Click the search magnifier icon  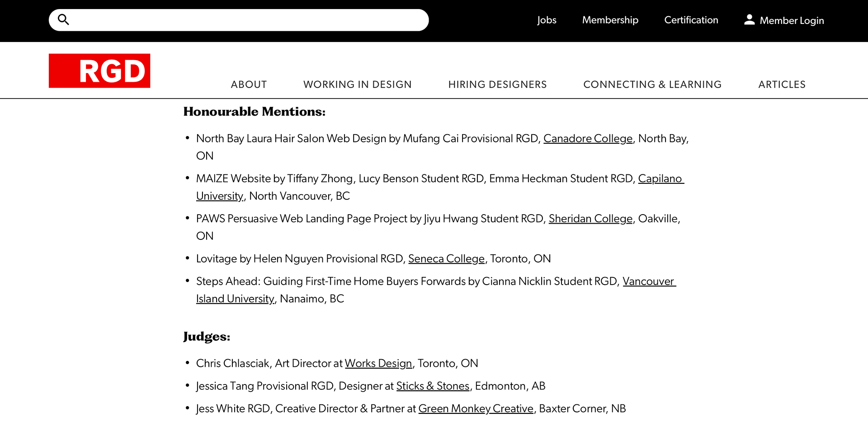[x=63, y=20]
